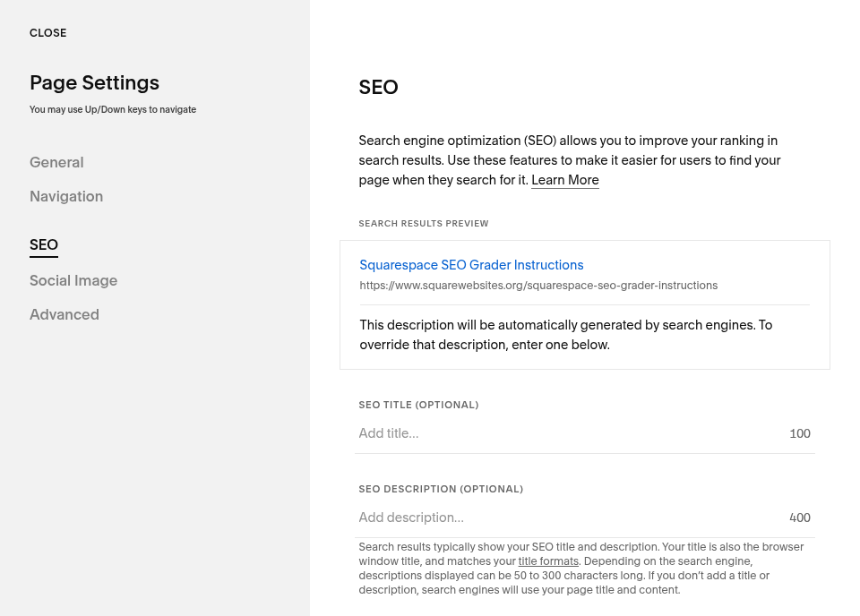Image resolution: width=860 pixels, height=616 pixels.
Task: Click the SEO DESCRIPTION (OPTIONAL) label
Action: pyautogui.click(x=441, y=489)
